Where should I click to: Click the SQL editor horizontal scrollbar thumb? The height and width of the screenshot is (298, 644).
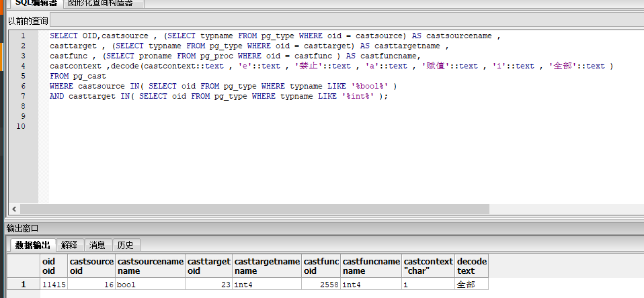(x=255, y=209)
